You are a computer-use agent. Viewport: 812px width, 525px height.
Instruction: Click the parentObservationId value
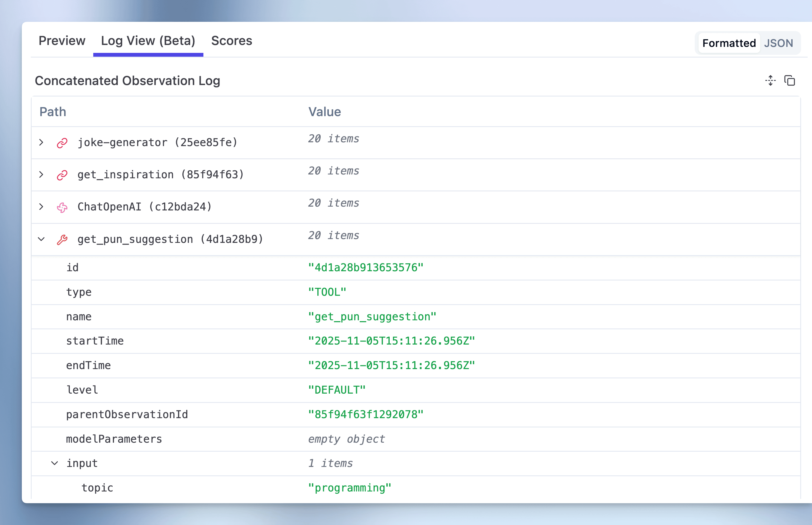tap(366, 414)
